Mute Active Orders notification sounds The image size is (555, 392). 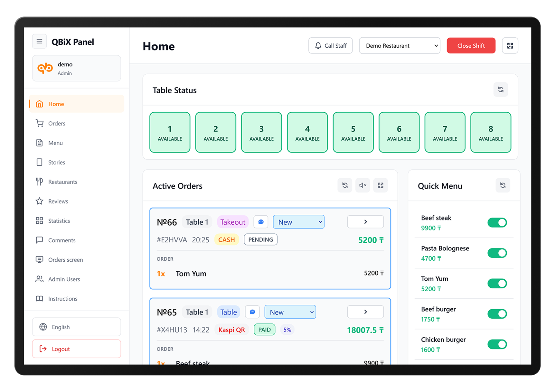[x=362, y=185]
